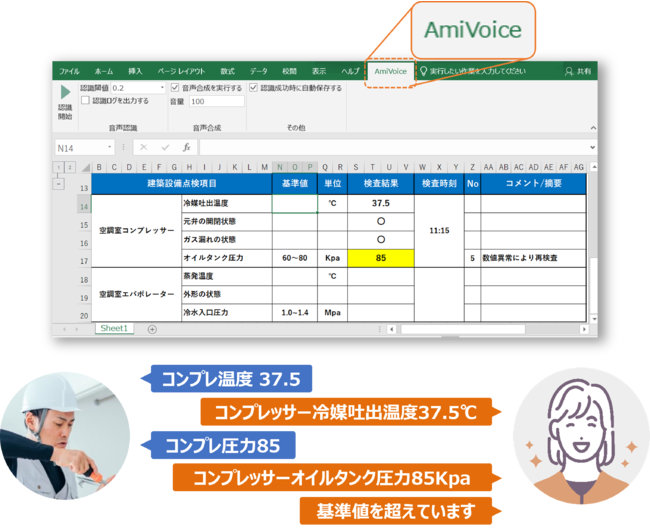Screen dimensions: 650x532
Task: Disable 認識成功時に自動保存する checkbox
Action: pyautogui.click(x=253, y=88)
